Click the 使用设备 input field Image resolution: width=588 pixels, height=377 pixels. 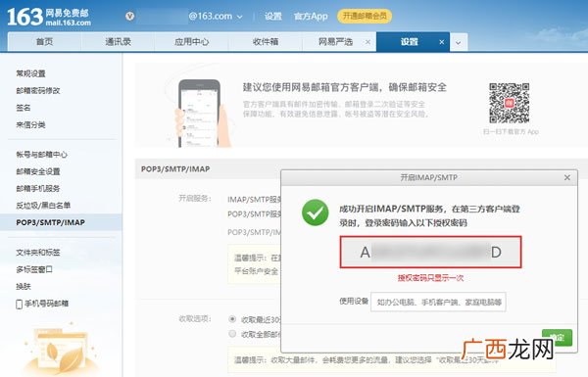pos(438,302)
